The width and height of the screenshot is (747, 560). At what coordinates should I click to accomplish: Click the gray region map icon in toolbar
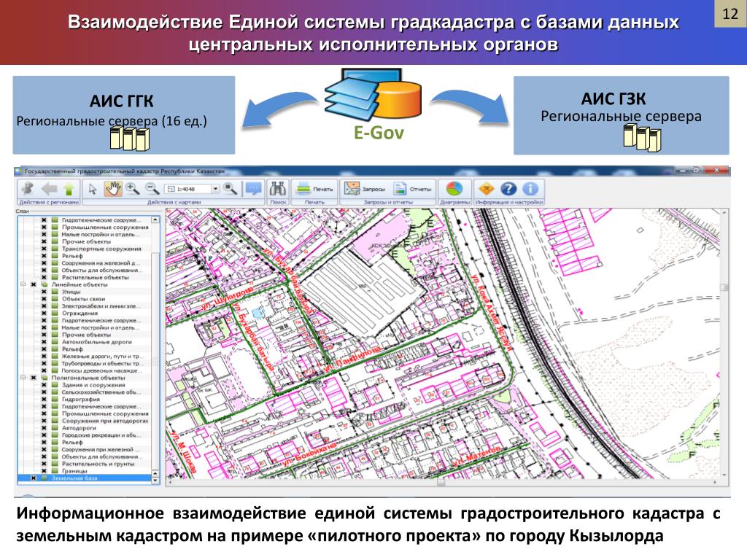coord(28,189)
